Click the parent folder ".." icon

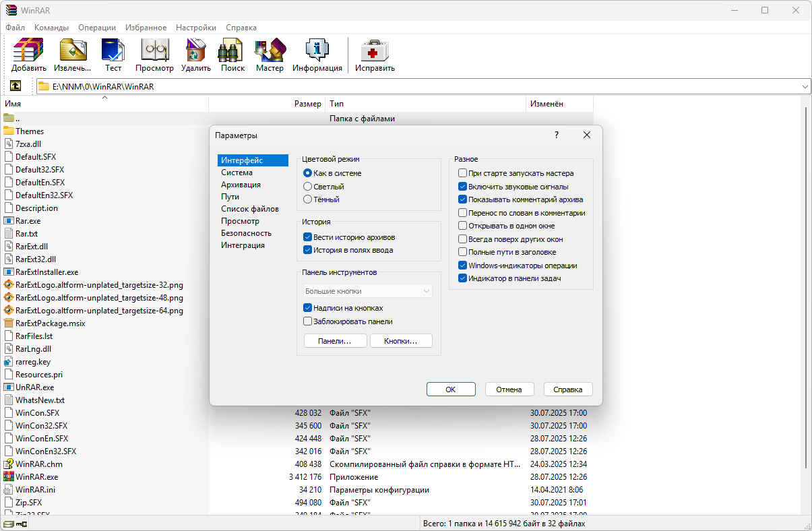(9, 118)
